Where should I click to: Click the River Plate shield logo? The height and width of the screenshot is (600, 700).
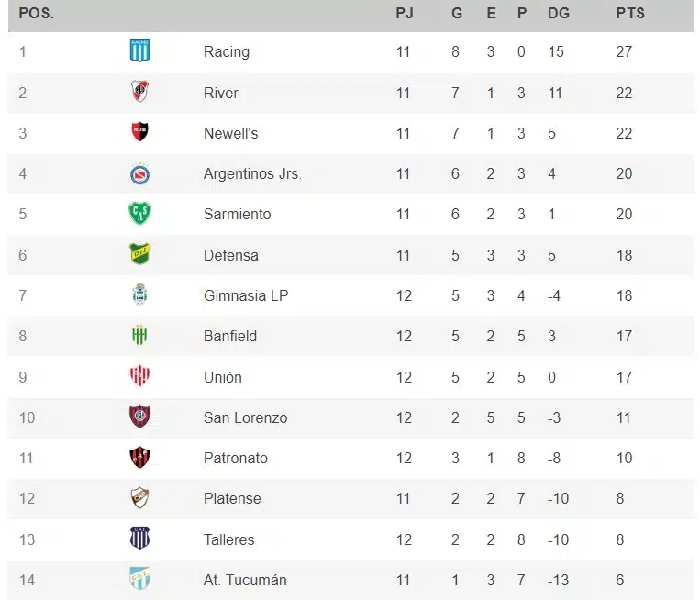point(139,91)
